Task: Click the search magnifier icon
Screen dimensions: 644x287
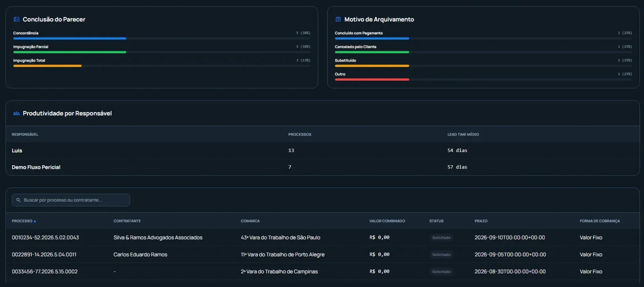Action: tap(19, 200)
